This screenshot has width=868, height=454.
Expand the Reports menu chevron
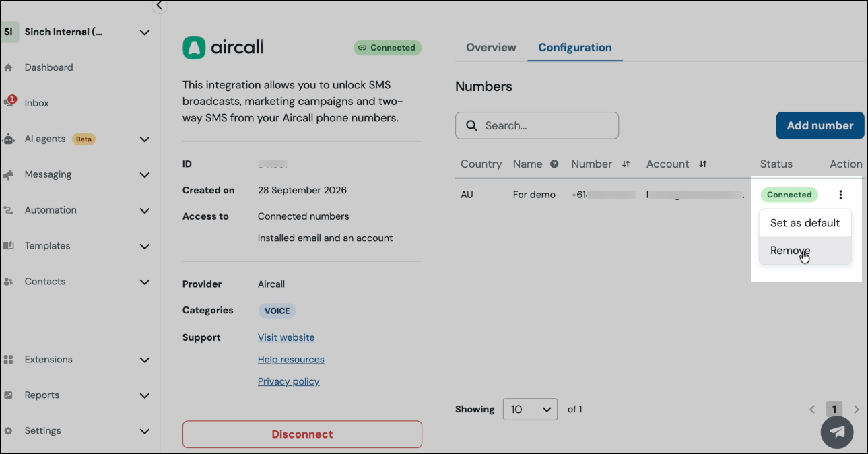pyautogui.click(x=144, y=396)
